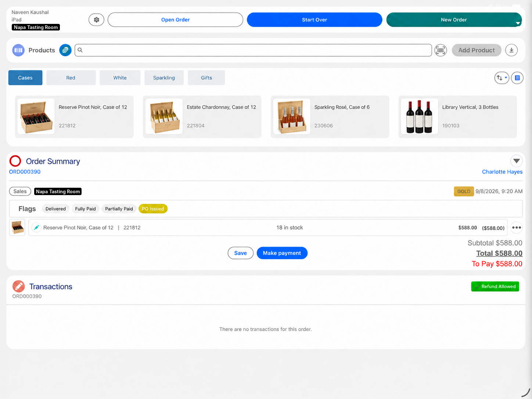Open order ORD000390 link in Order Summary
Screen dimensions: 532x399
[25, 172]
